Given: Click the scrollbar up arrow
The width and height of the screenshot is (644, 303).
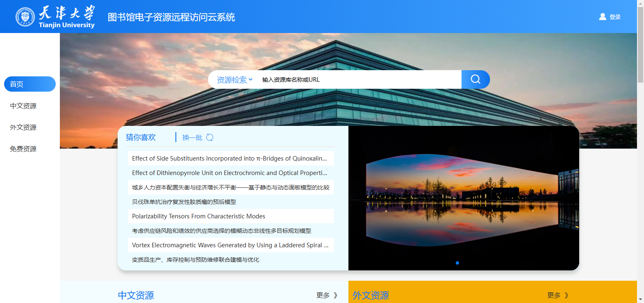Looking at the screenshot, I should tap(641, 3).
